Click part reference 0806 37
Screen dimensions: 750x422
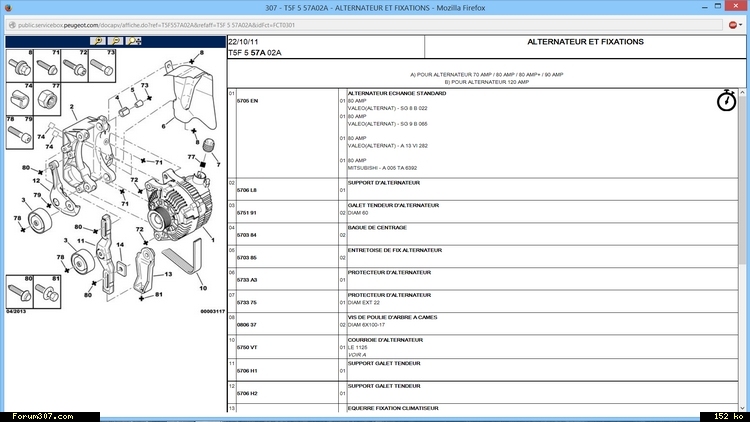click(x=246, y=325)
